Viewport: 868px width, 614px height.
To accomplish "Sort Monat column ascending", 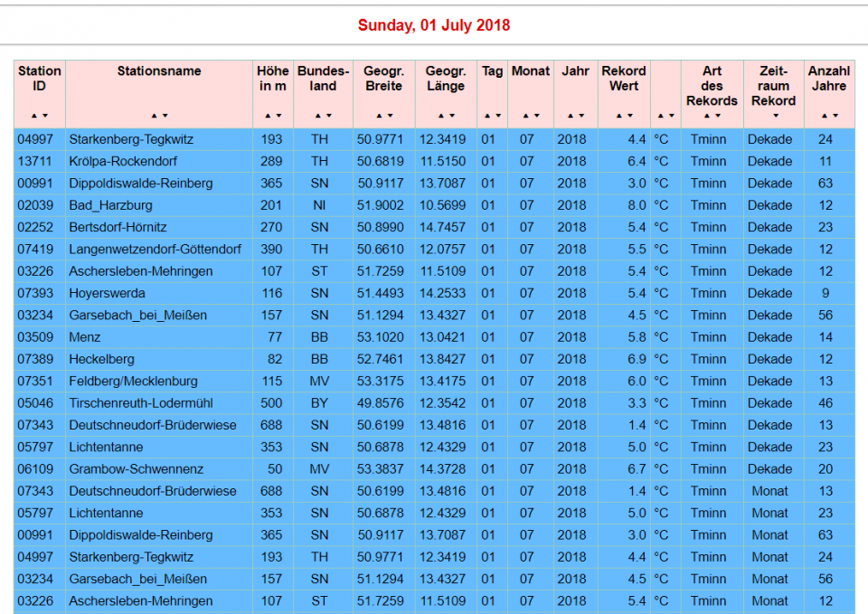I will point(525,116).
